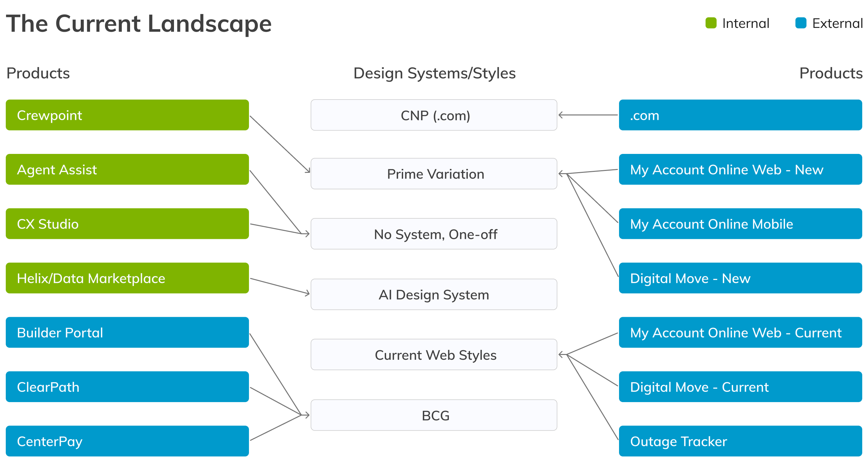The height and width of the screenshot is (472, 868).
Task: Click the ClearPath product box
Action: point(128,387)
